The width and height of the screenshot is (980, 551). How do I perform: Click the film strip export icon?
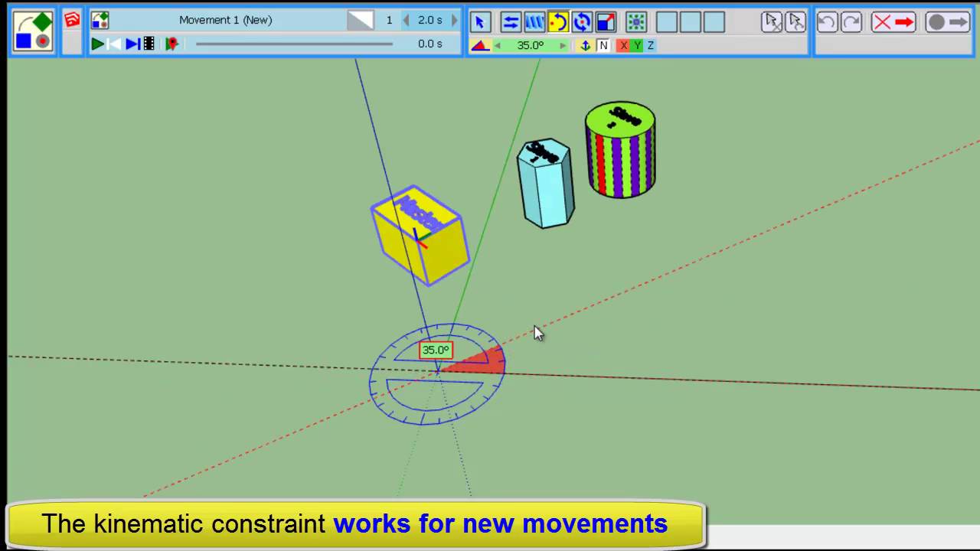[149, 44]
